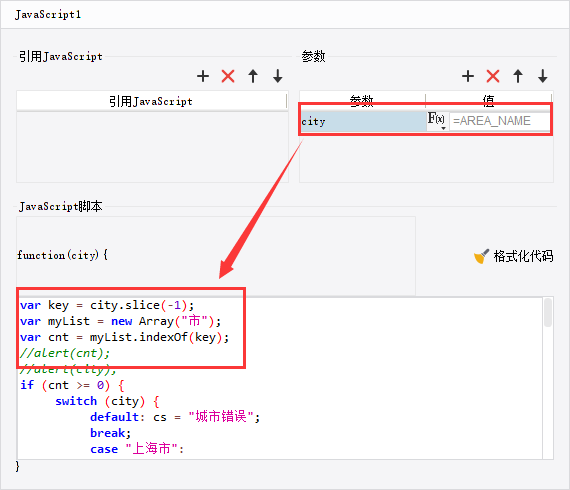Delete the selected referenced JavaScript entry
Screen dimensions: 570x490
tap(228, 76)
